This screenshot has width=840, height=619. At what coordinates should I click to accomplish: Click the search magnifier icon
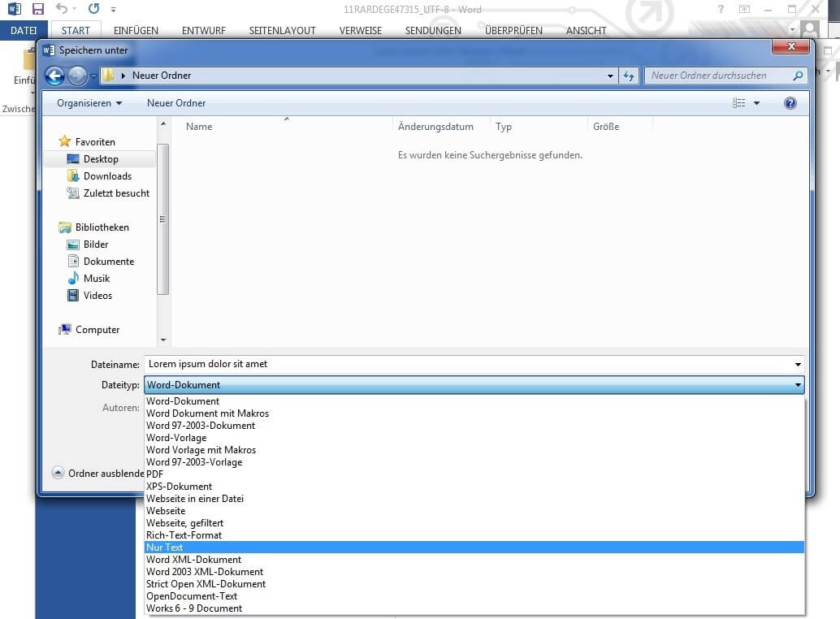[x=798, y=76]
